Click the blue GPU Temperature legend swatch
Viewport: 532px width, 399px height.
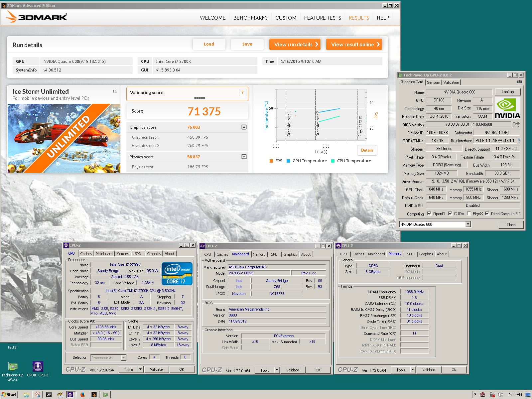click(288, 161)
